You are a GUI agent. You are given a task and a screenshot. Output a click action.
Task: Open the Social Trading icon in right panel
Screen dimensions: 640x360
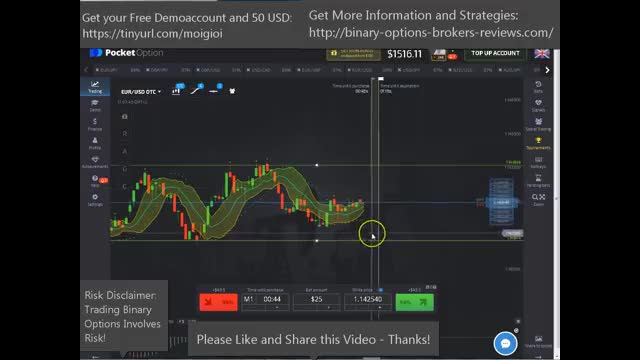tap(538, 124)
